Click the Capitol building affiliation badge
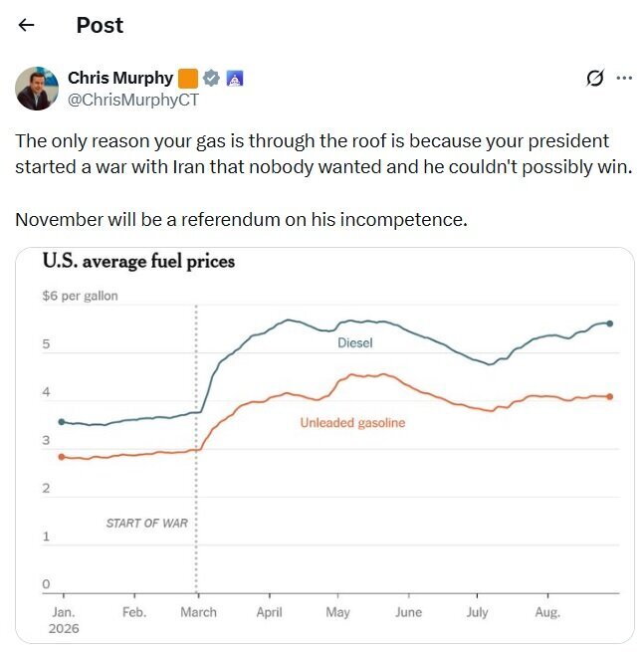This screenshot has width=644, height=652. [235, 79]
